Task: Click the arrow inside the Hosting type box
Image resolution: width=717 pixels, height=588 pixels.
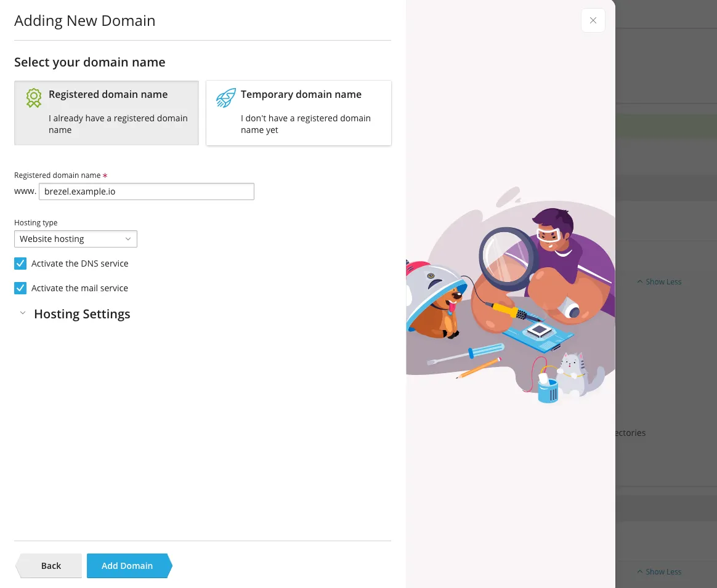Action: tap(128, 239)
